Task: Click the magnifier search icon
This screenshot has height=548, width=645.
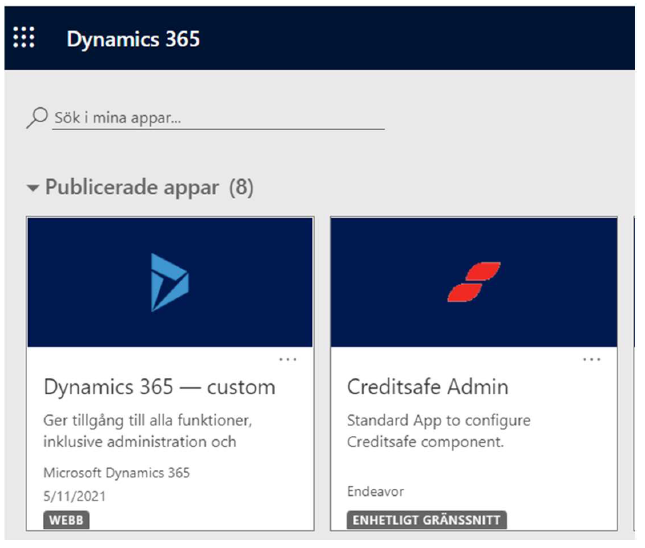Action: [x=37, y=117]
